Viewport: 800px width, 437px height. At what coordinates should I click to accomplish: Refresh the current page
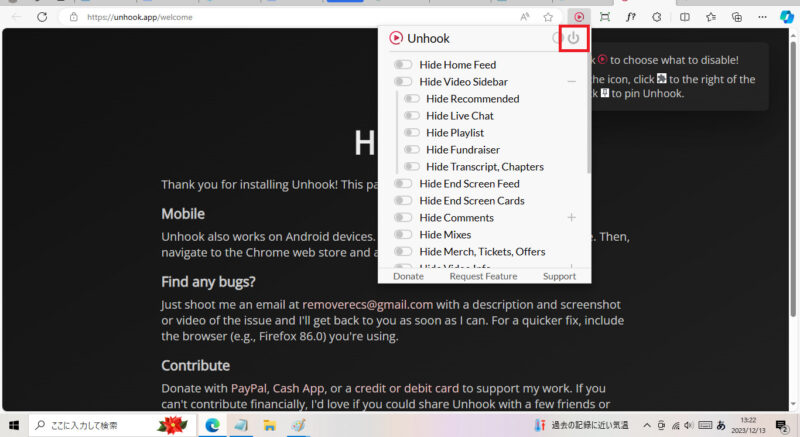[x=42, y=17]
